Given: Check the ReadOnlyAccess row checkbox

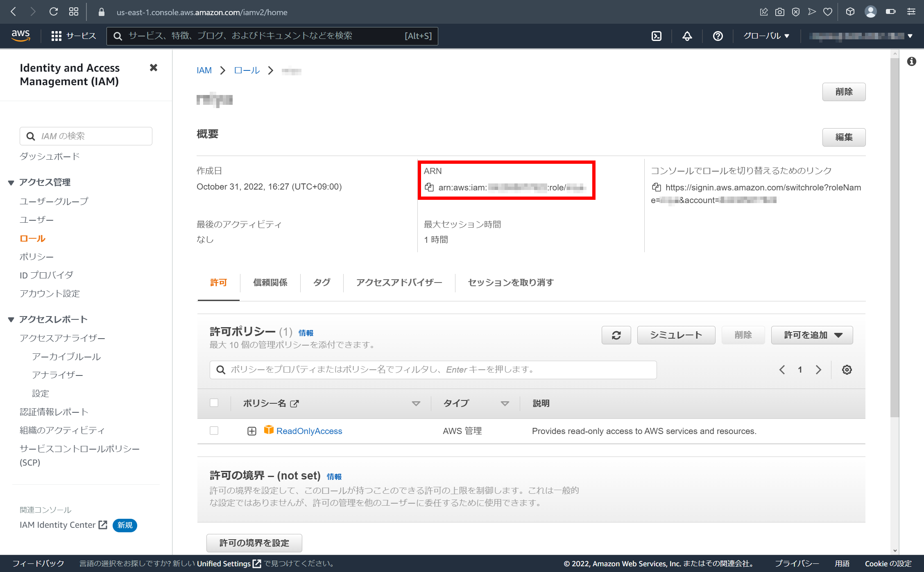Looking at the screenshot, I should (214, 431).
